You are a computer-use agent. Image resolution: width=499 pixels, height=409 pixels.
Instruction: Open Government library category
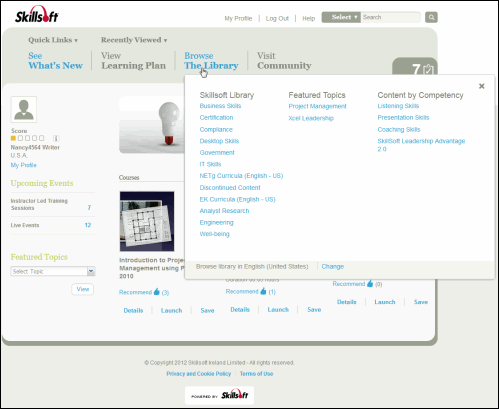point(217,152)
